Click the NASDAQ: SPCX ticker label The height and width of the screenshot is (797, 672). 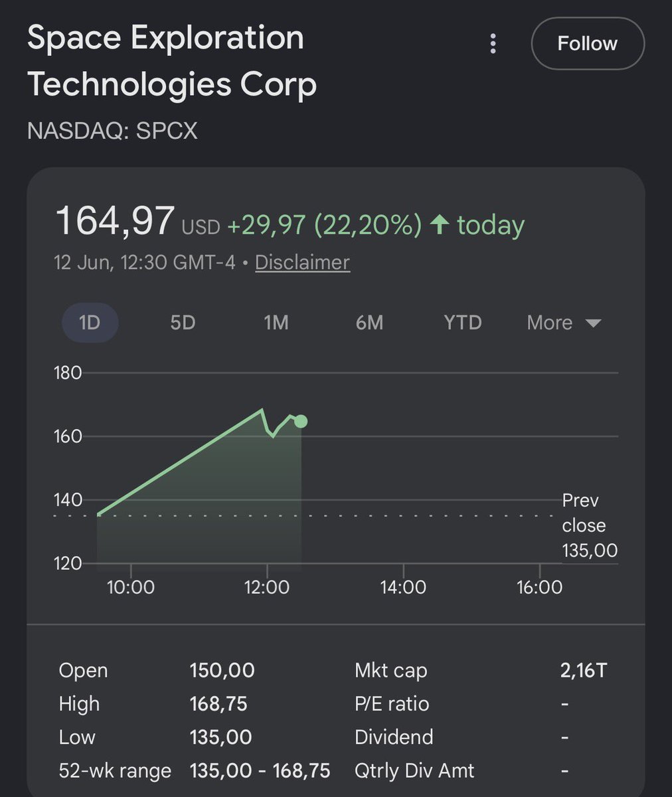coord(112,131)
